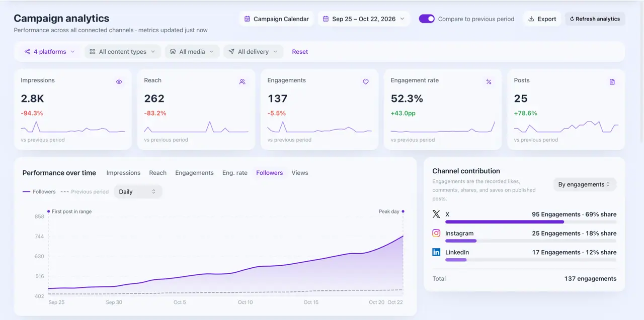The image size is (644, 320).
Task: Switch to the Reach chart tab
Action: 157,173
